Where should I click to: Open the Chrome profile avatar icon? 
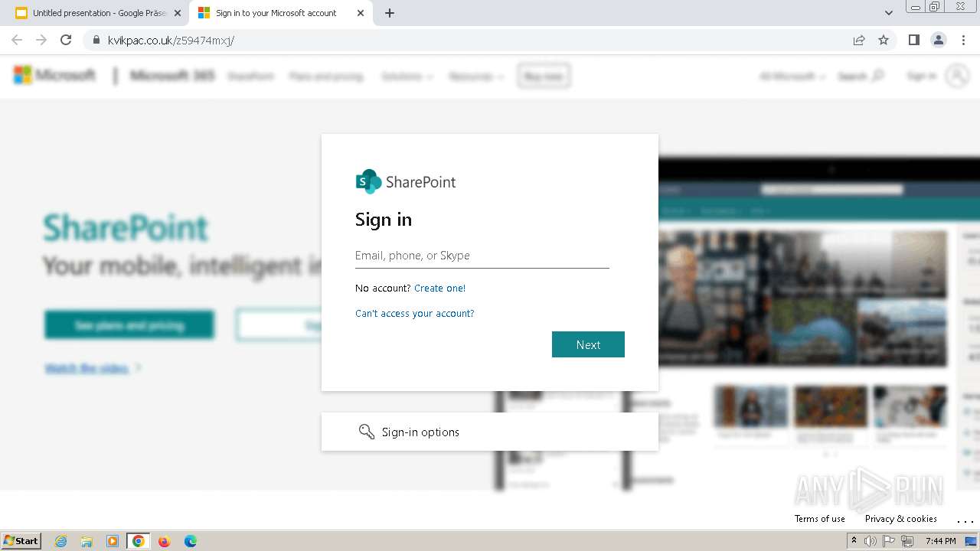tap(938, 40)
